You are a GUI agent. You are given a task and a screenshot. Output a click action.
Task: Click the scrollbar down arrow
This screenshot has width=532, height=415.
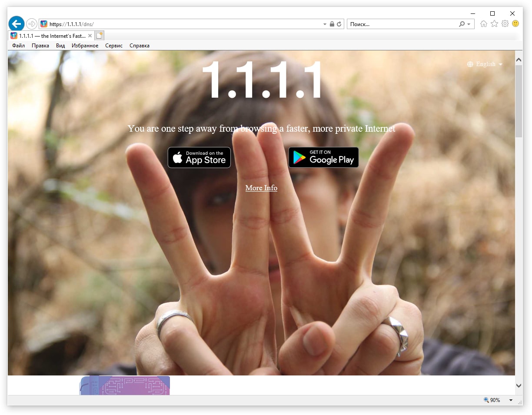(x=519, y=385)
